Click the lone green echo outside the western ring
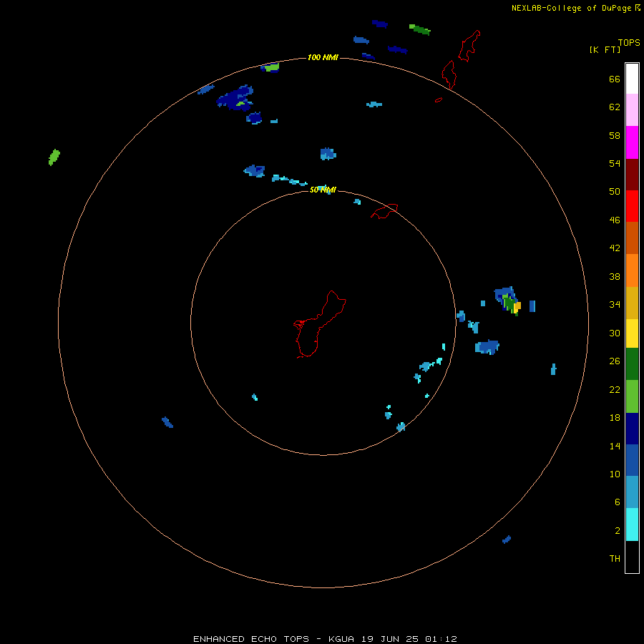The width and height of the screenshot is (644, 644). pos(54,157)
